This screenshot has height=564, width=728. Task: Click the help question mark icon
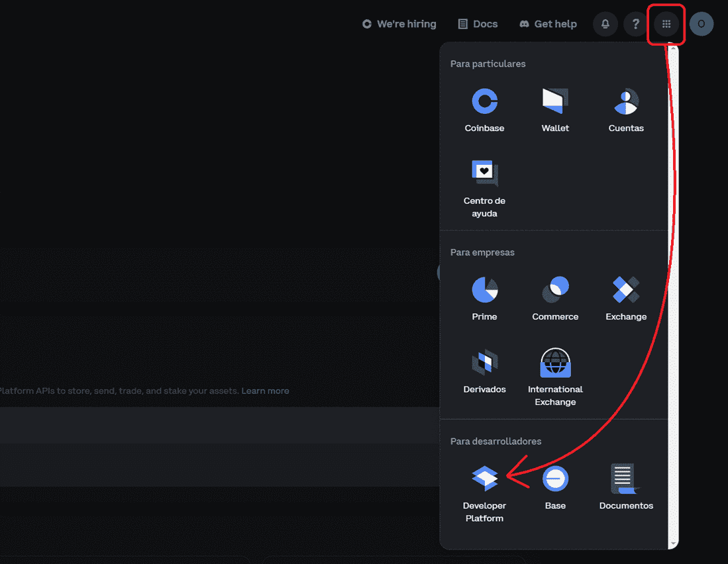[635, 24]
